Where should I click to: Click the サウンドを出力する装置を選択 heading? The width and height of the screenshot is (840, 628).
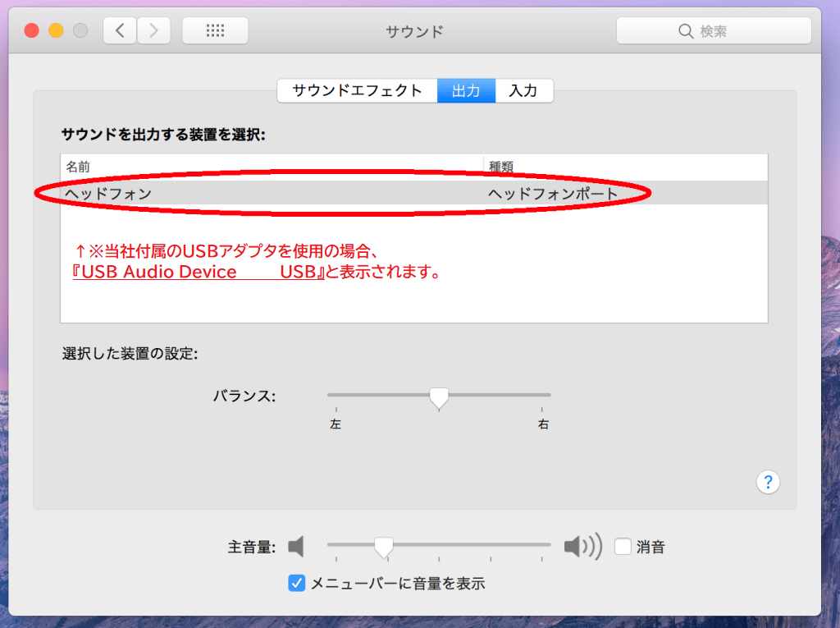[x=163, y=134]
